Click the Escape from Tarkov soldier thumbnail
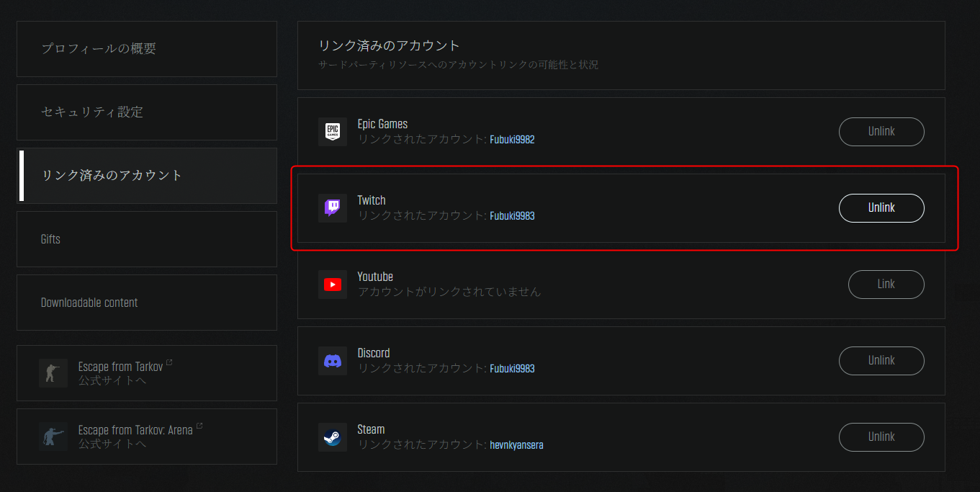This screenshot has height=492, width=980. point(53,373)
